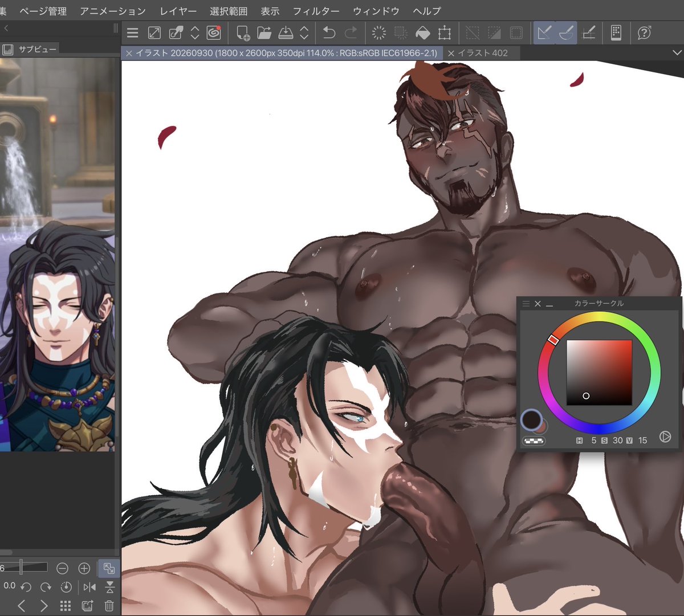Open smartphone connection icon
The height and width of the screenshot is (616, 684).
point(616,33)
